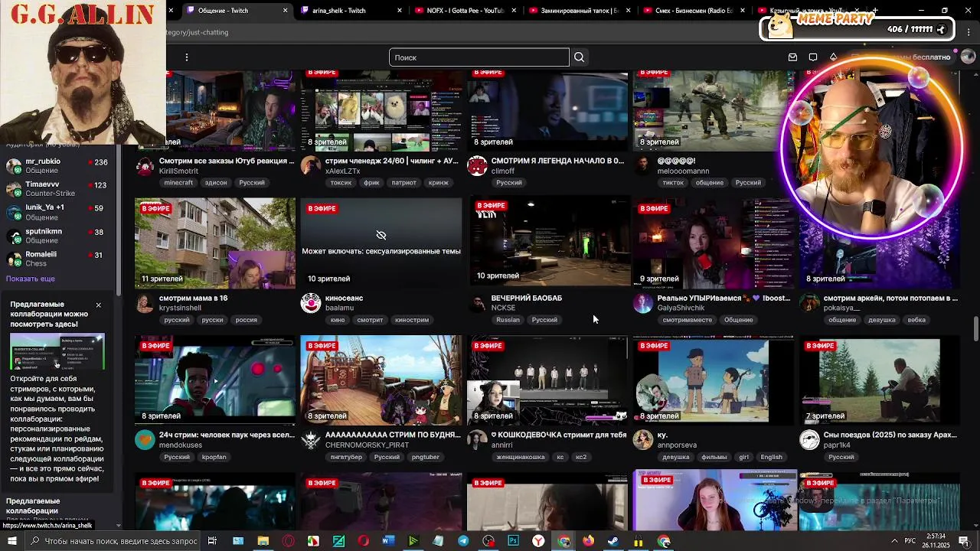Close the Общение - Twitch tab

(x=285, y=11)
